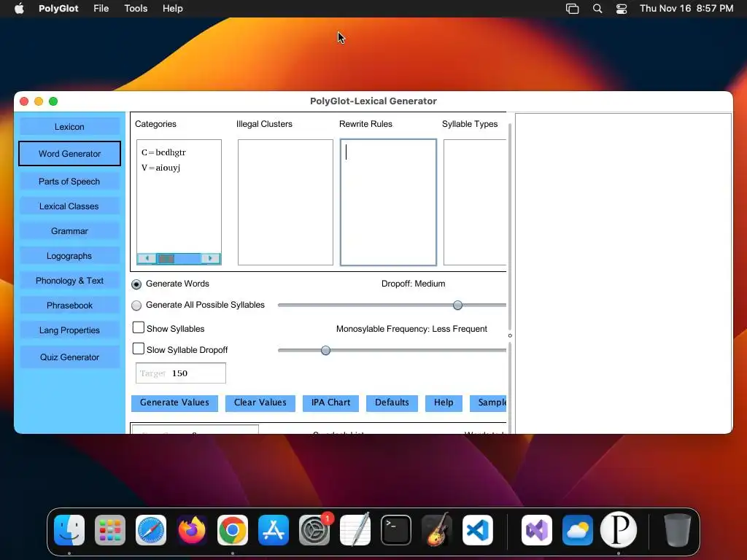Click the Help button beside Defaults
Image resolution: width=747 pixels, height=560 pixels.
(444, 402)
